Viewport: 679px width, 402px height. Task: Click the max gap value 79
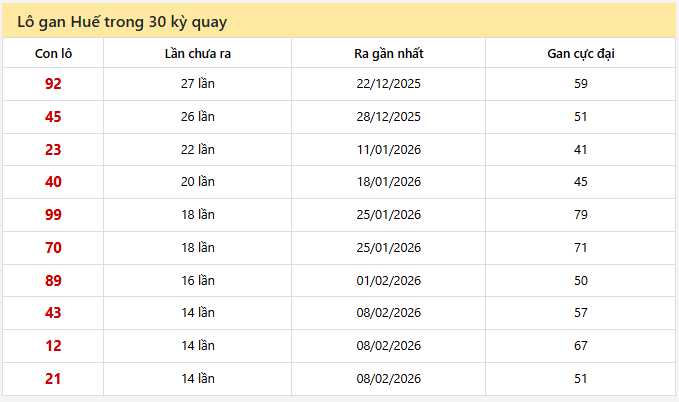tap(581, 215)
